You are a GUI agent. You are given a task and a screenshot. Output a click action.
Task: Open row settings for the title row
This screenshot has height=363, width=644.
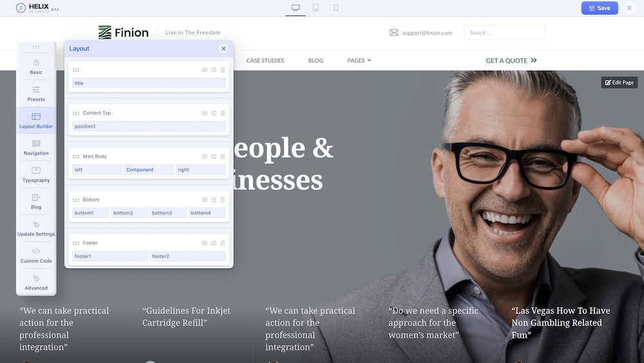click(x=214, y=70)
